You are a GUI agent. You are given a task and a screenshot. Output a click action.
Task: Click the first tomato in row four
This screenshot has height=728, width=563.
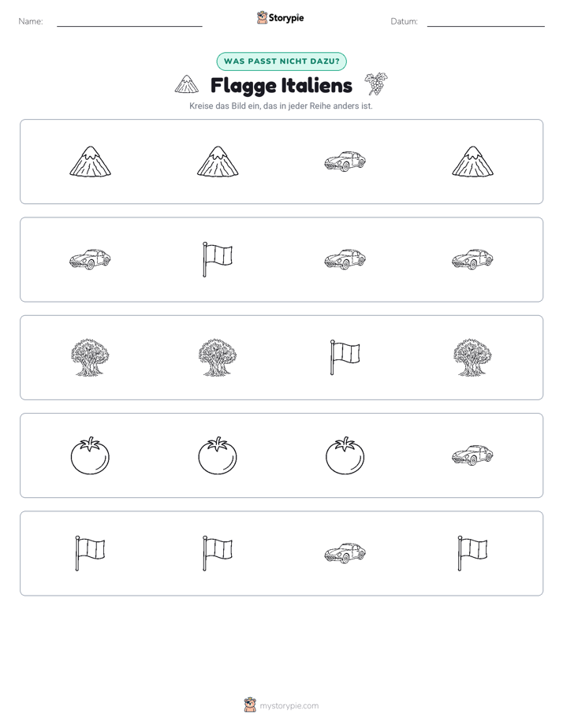coord(90,455)
